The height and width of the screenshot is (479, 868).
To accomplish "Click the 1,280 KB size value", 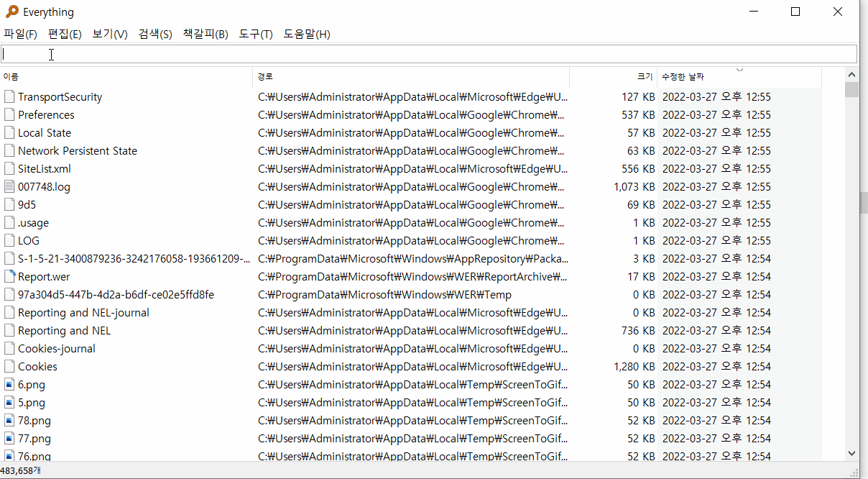I will tap(634, 366).
